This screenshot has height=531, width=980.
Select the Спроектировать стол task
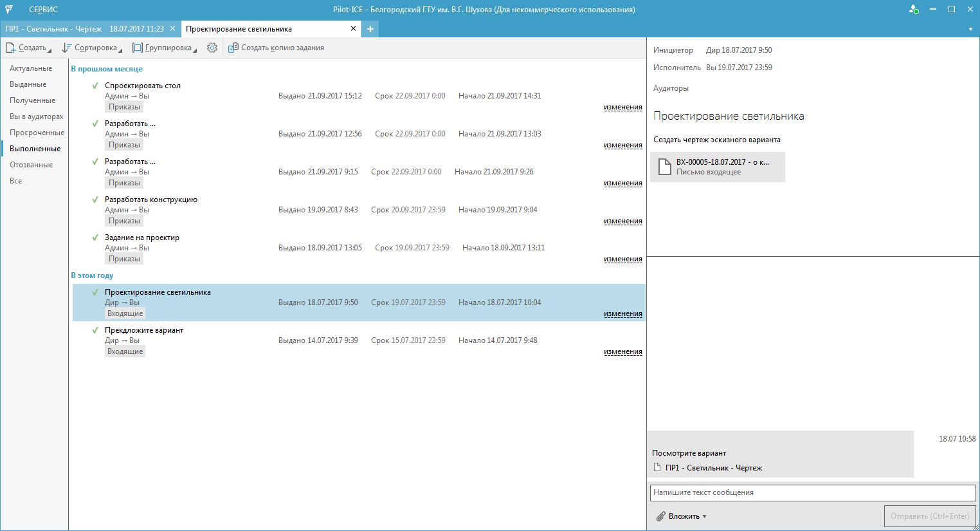tap(359, 96)
